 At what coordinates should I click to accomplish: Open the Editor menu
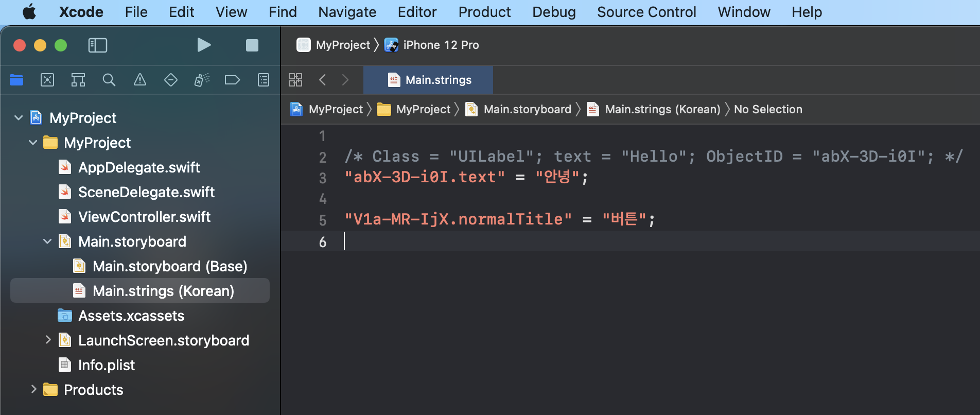417,12
